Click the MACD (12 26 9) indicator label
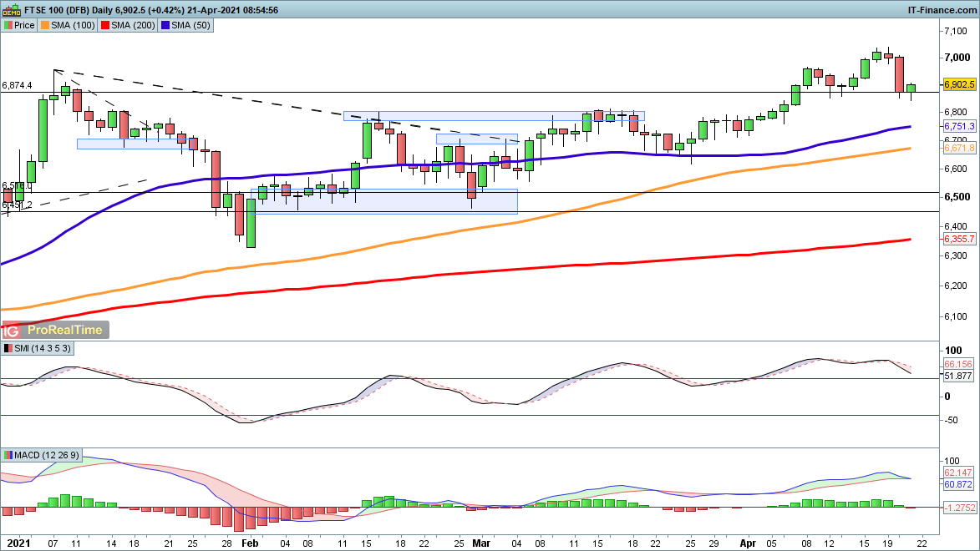Screen dimensions: 980x551 coord(49,455)
